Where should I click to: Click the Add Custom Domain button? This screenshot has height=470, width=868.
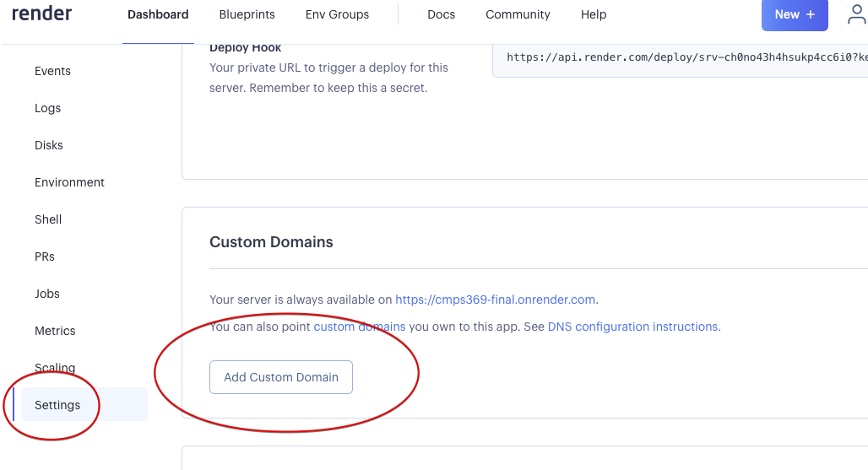pos(281,377)
